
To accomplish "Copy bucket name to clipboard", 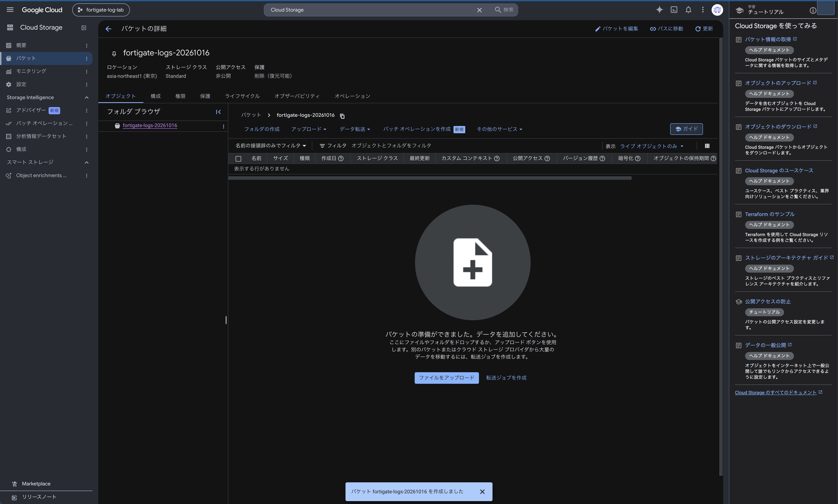I will point(342,116).
